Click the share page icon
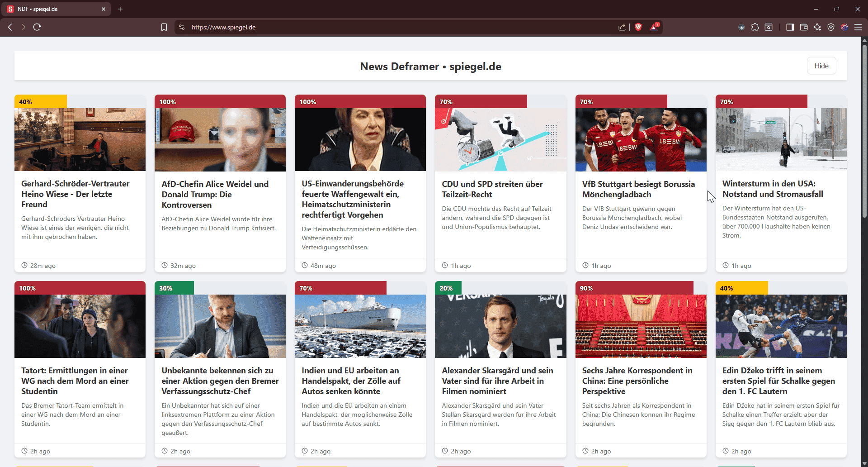Screen dimensions: 868x467 622,27
